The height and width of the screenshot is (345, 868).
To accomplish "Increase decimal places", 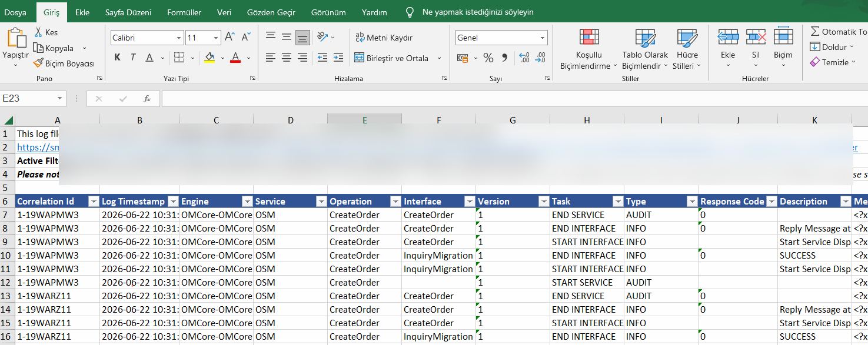I will coord(524,58).
